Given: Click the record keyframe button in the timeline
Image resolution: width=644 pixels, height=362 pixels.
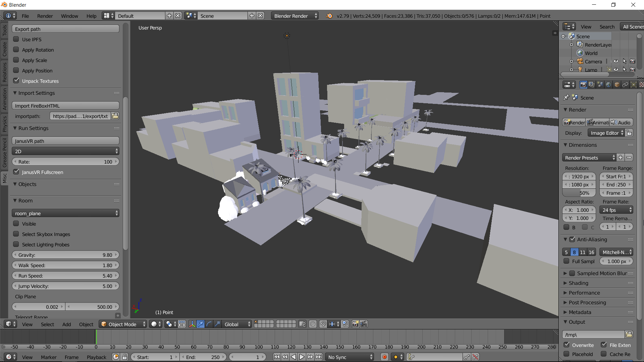Looking at the screenshot, I should point(384,357).
